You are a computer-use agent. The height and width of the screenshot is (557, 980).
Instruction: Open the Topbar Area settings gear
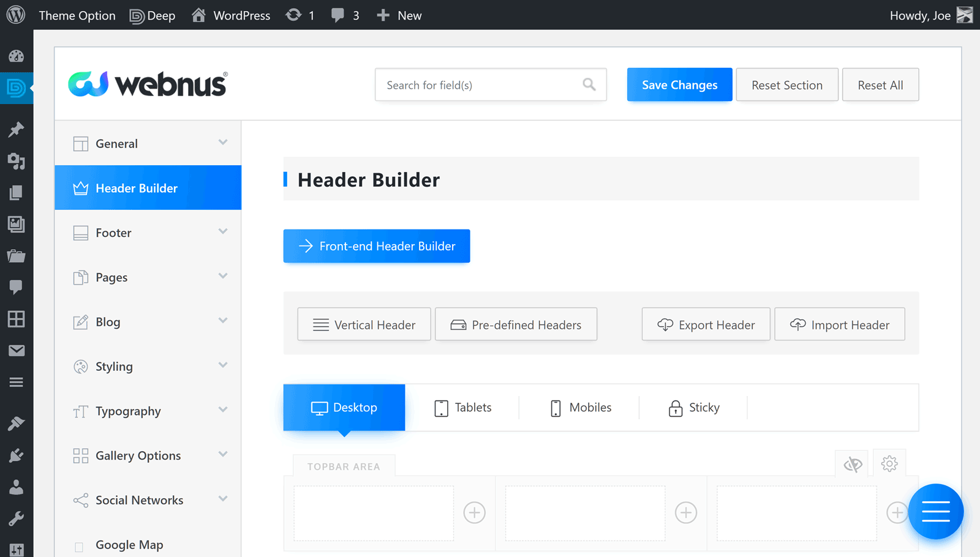[889, 464]
